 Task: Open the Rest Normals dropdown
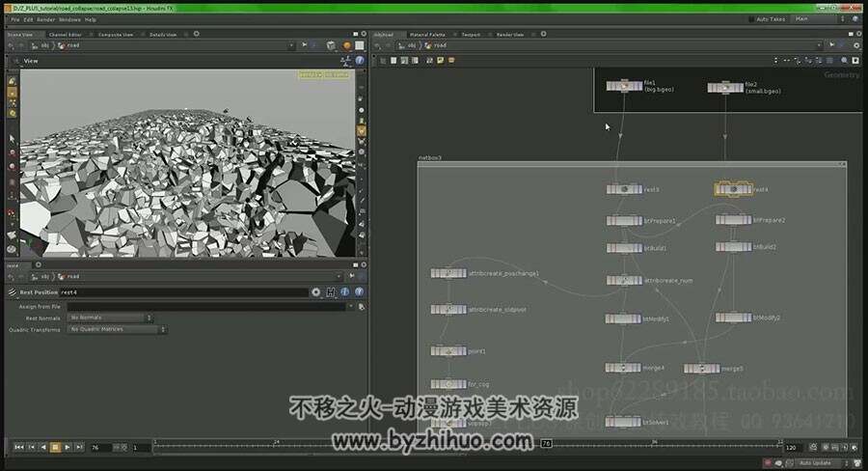(x=110, y=318)
